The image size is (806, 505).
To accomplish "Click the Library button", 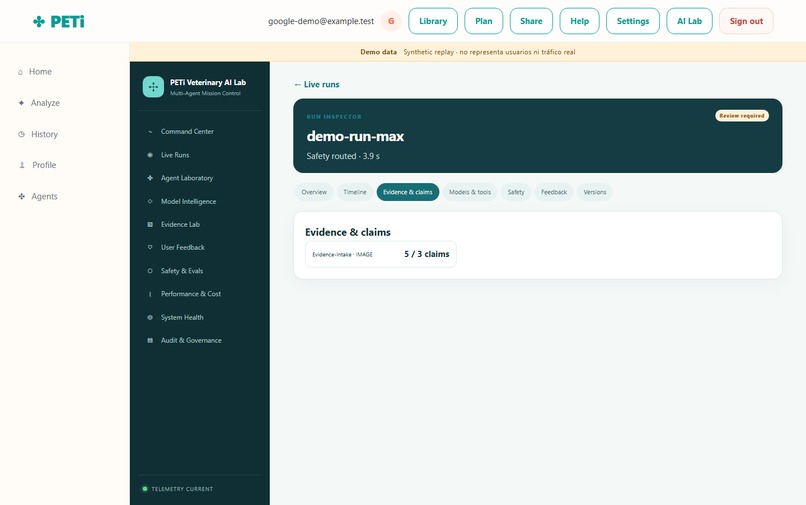I will coord(433,21).
